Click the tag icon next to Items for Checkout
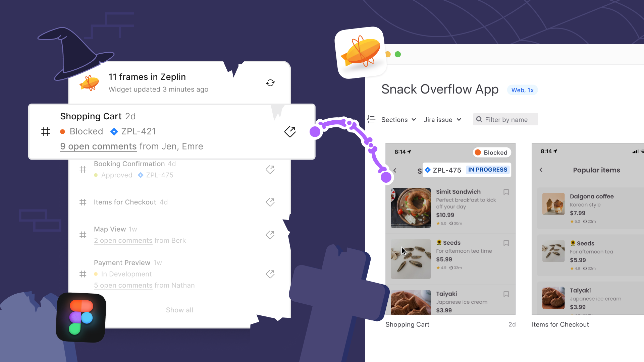The width and height of the screenshot is (644, 362). (270, 202)
